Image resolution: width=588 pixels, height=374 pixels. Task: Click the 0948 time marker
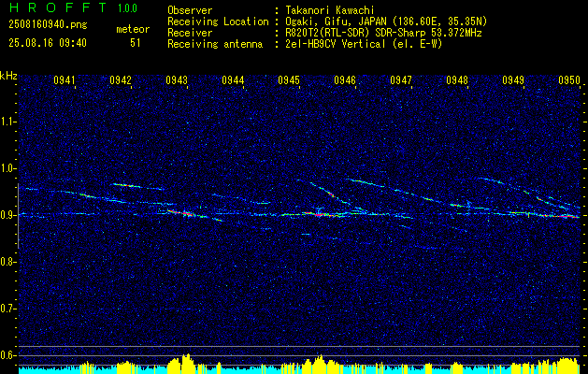[x=457, y=79]
